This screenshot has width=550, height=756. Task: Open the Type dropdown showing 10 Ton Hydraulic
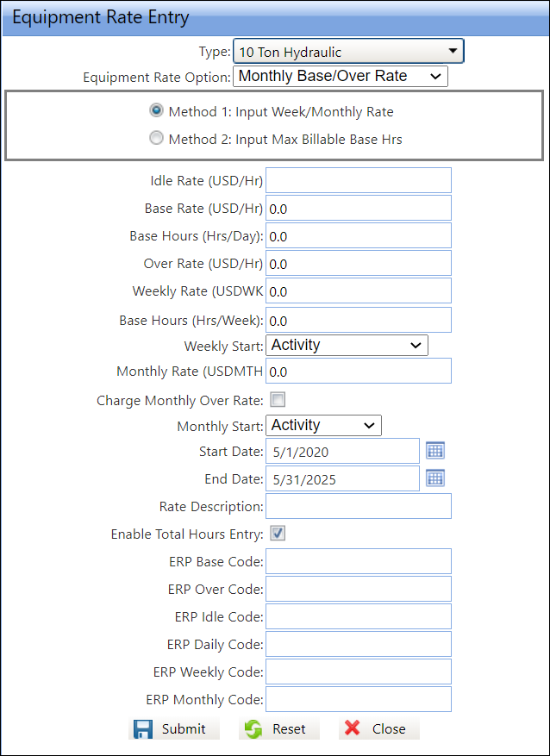click(348, 52)
